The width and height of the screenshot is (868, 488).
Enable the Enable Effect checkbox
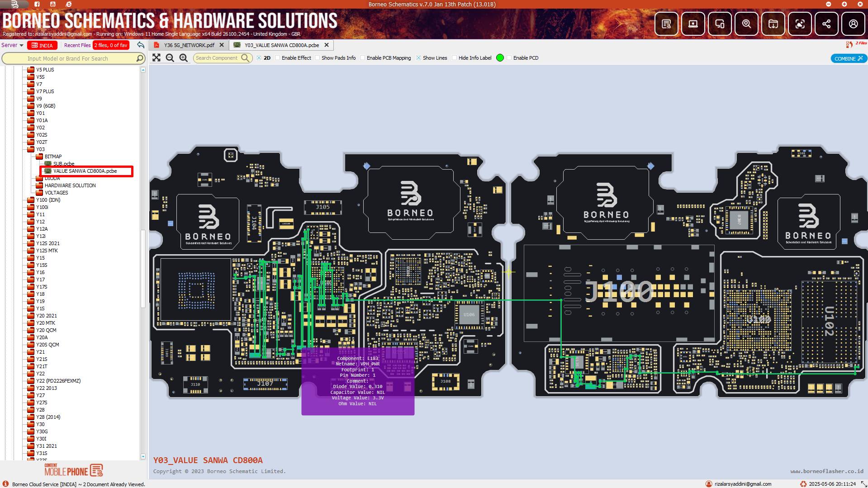(x=278, y=58)
